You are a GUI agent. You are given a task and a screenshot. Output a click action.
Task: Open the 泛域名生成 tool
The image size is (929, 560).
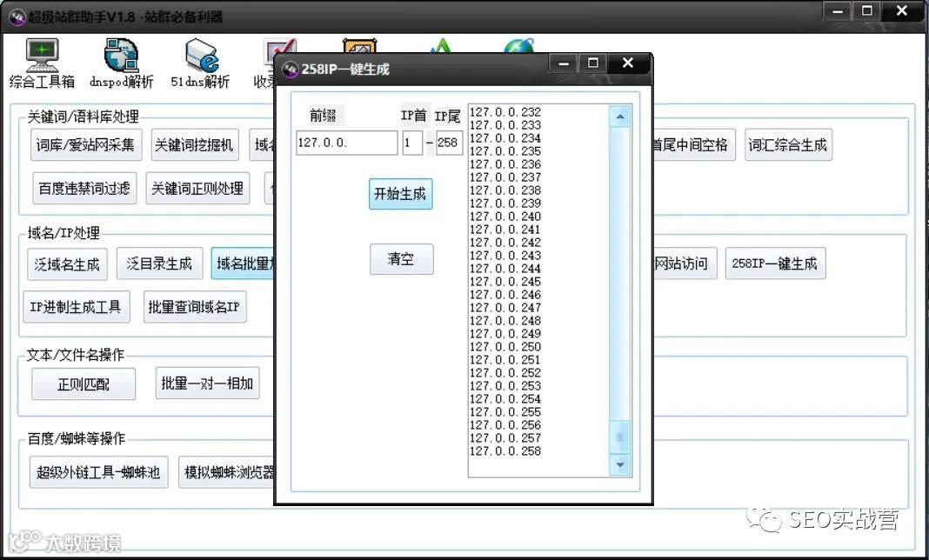[67, 263]
